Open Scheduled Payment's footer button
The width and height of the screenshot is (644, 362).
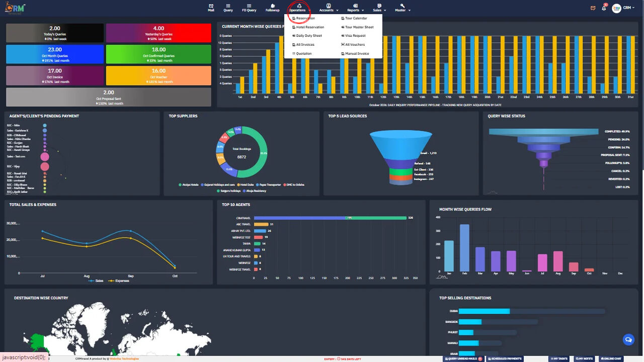pos(505,358)
